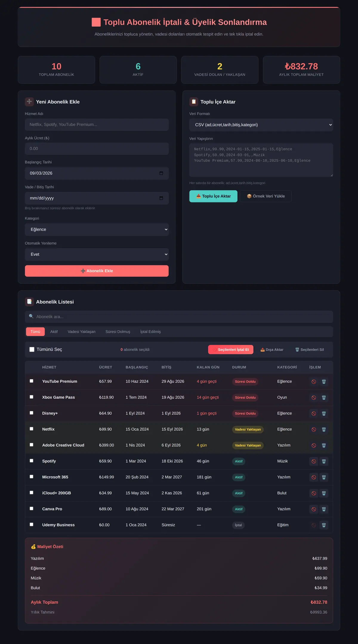358x644 pixels.
Task: Cancel Canva Pro subscription icon
Action: [x=314, y=509]
